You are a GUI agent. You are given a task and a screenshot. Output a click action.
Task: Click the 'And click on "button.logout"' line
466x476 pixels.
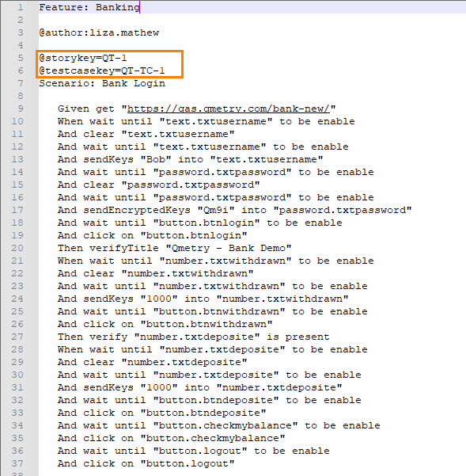coord(146,463)
